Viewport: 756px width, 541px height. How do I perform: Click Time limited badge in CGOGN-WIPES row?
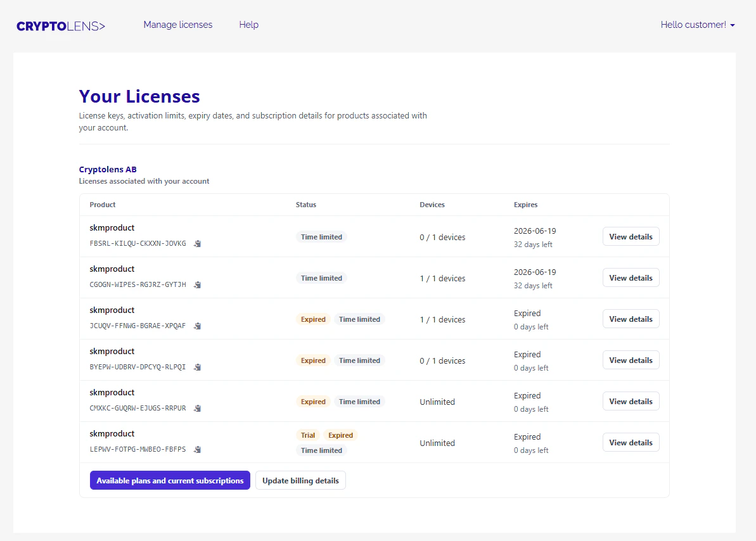(x=321, y=277)
